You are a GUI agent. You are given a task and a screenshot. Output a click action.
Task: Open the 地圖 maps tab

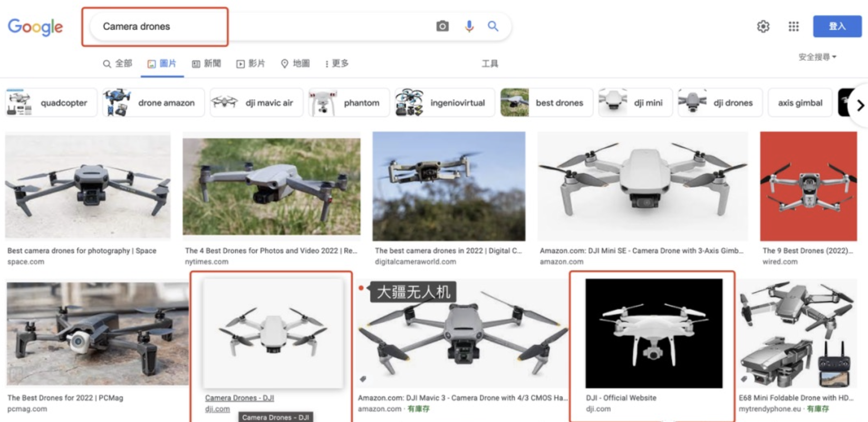[x=295, y=63]
